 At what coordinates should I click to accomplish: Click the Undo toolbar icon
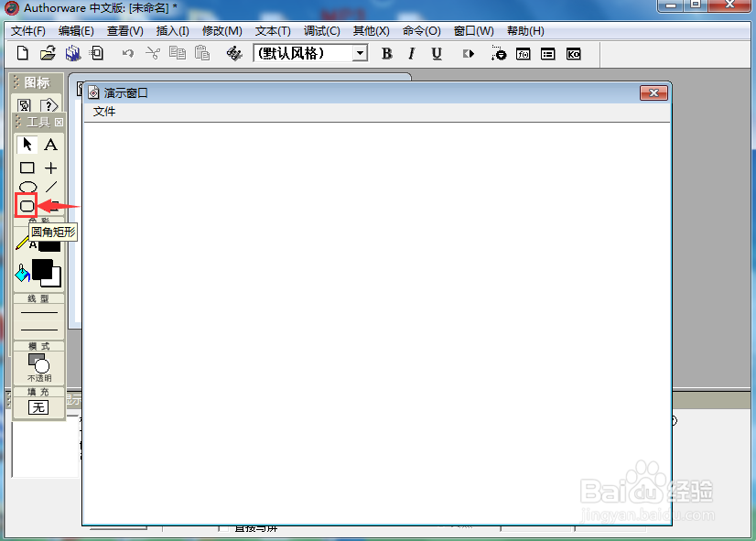click(128, 53)
